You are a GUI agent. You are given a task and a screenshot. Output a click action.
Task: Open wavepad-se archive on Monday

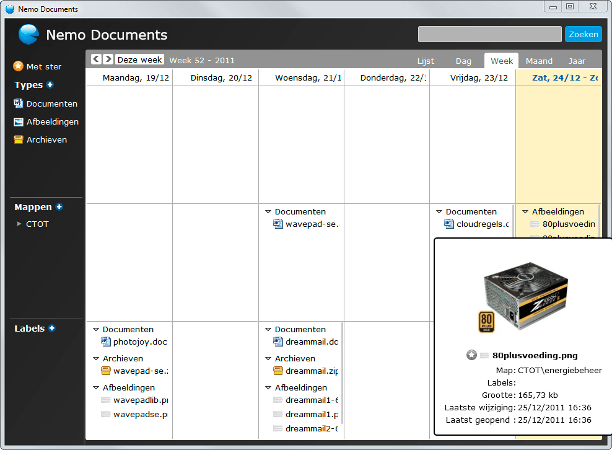141,371
